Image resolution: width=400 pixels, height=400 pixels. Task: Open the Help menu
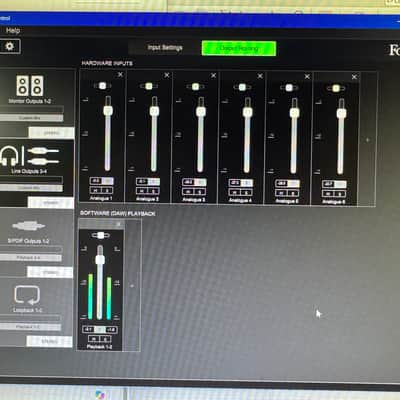[13, 31]
